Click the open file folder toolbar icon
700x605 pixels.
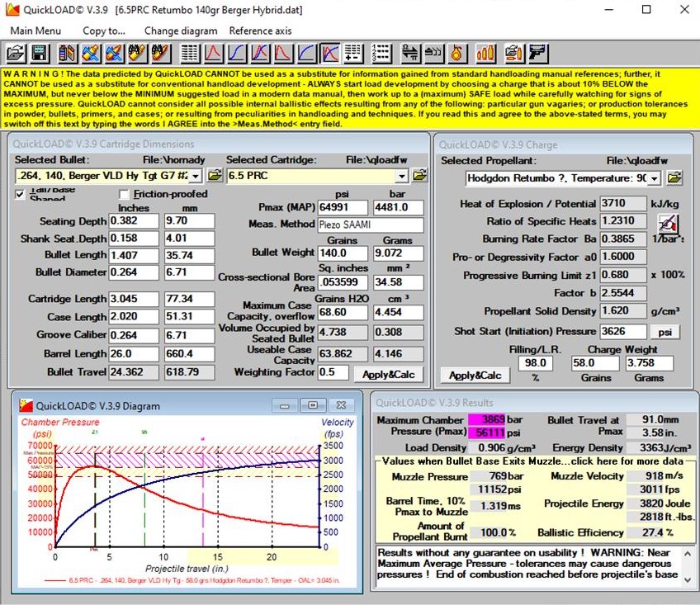pyautogui.click(x=16, y=53)
